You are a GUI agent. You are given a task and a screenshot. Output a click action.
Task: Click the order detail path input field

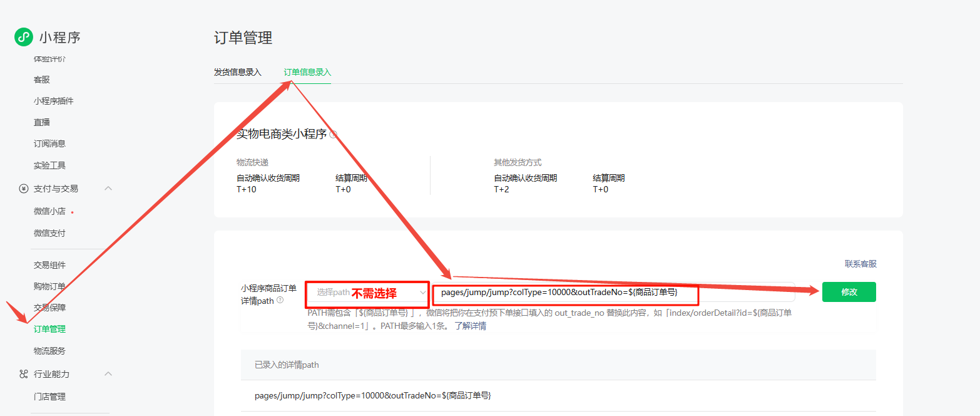(613, 292)
